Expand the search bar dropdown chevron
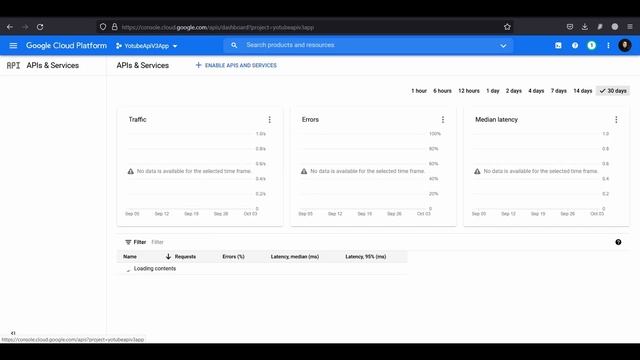 (x=503, y=46)
